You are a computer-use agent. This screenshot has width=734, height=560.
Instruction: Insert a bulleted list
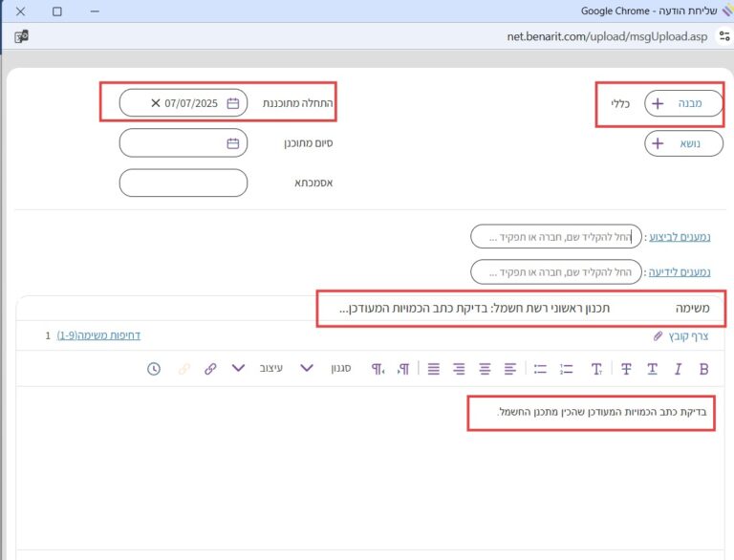click(x=540, y=369)
